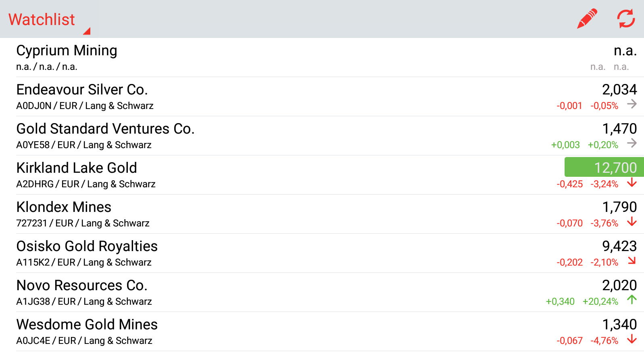
Task: Click the Klondex Mines down arrow
Action: pyautogui.click(x=632, y=222)
